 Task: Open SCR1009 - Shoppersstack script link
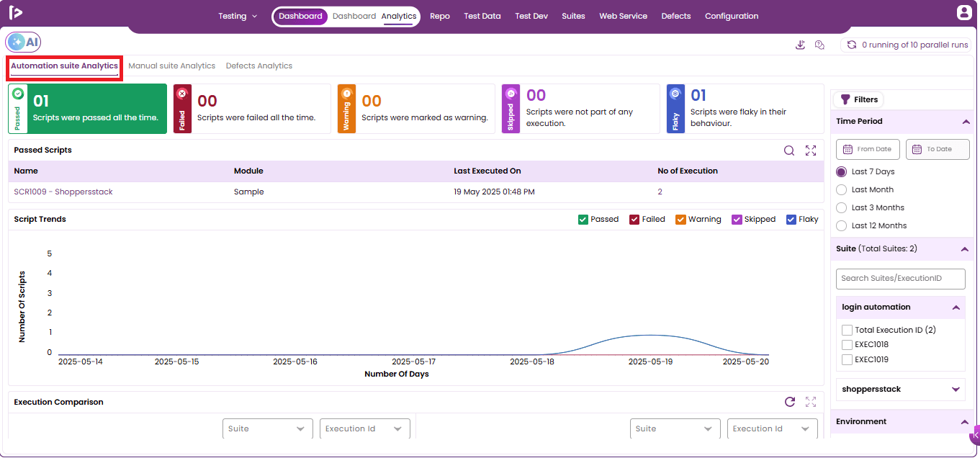pos(63,192)
